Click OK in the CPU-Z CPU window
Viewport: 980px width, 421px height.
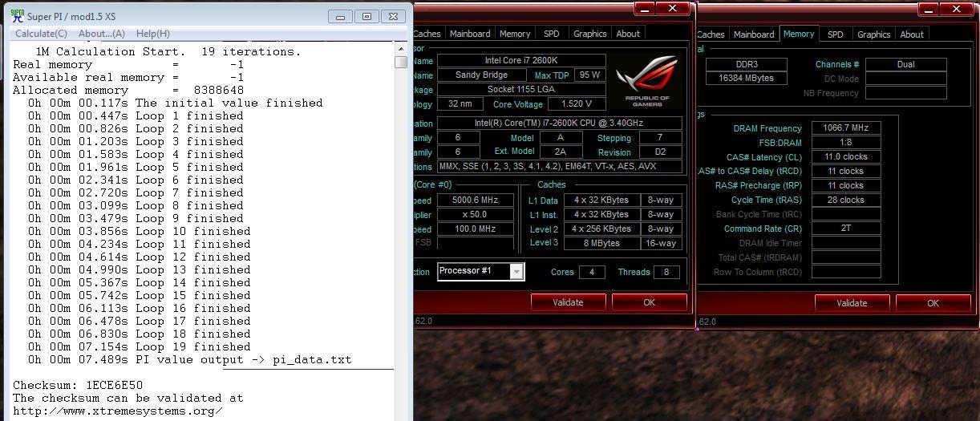coord(649,302)
